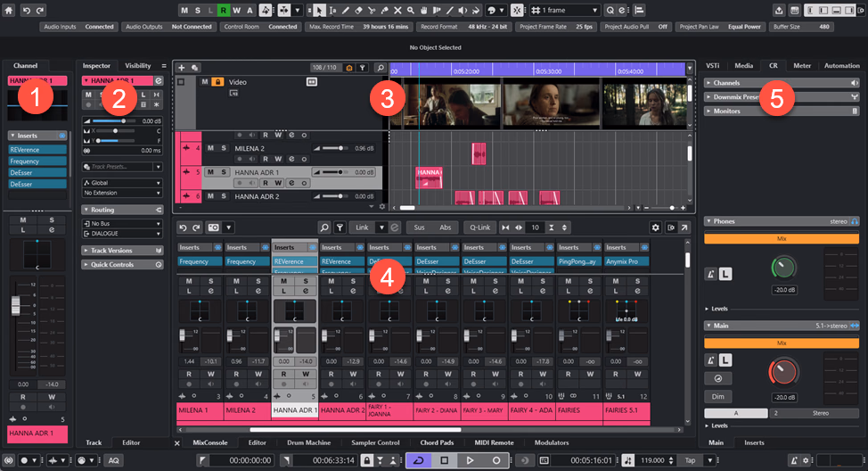Select the Mute X tool
868x471 pixels.
click(x=397, y=10)
